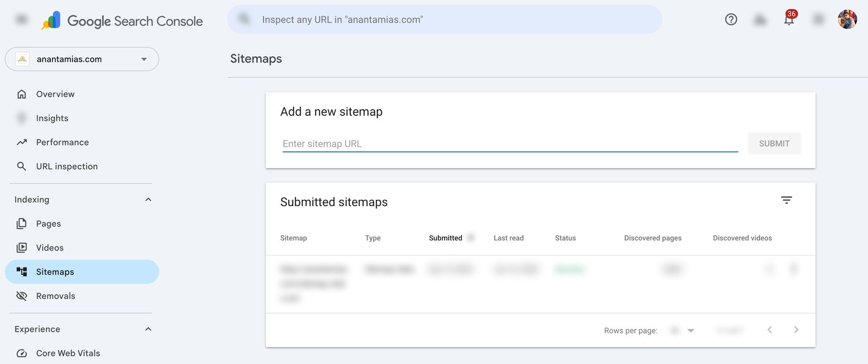This screenshot has width=868, height=364.
Task: Click the Submitted sitemaps heading
Action: [334, 202]
